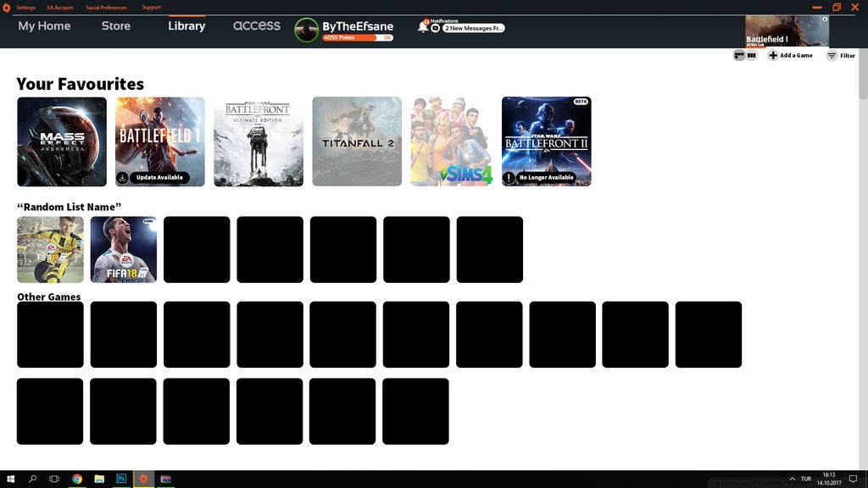Open the 2 New Messages pill

tap(473, 28)
